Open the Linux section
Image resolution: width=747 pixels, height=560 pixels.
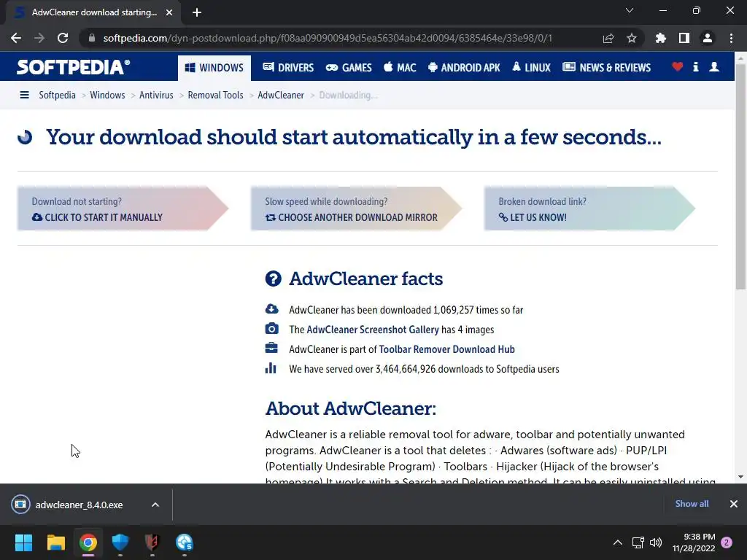(x=531, y=68)
